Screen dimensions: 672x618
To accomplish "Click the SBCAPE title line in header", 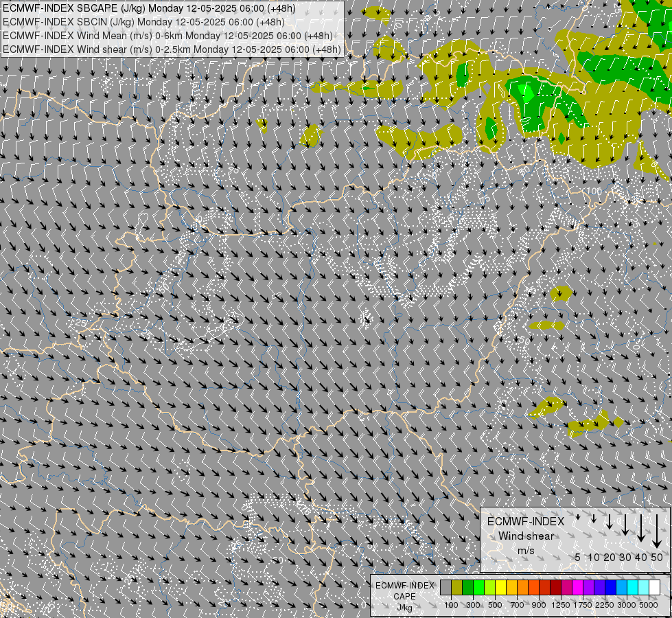I will (x=148, y=8).
